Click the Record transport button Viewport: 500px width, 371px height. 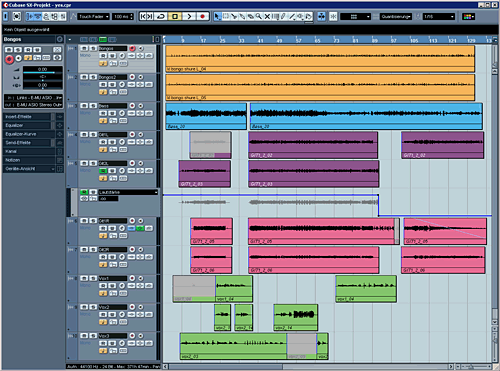(x=202, y=16)
